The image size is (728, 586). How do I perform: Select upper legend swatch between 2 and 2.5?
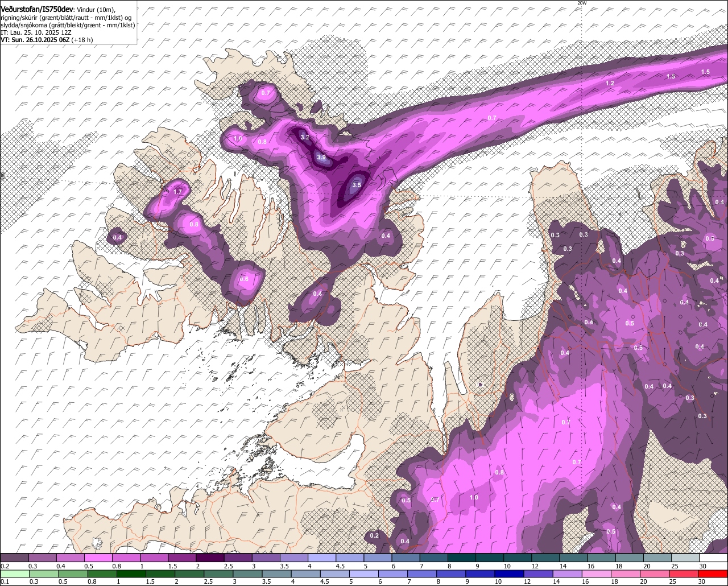coord(210,558)
